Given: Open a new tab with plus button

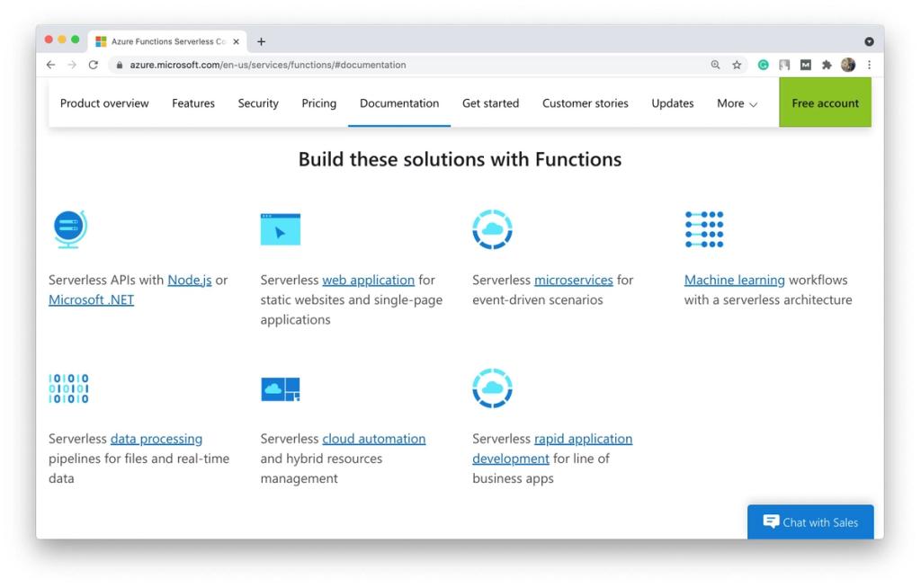Looking at the screenshot, I should click(x=262, y=41).
